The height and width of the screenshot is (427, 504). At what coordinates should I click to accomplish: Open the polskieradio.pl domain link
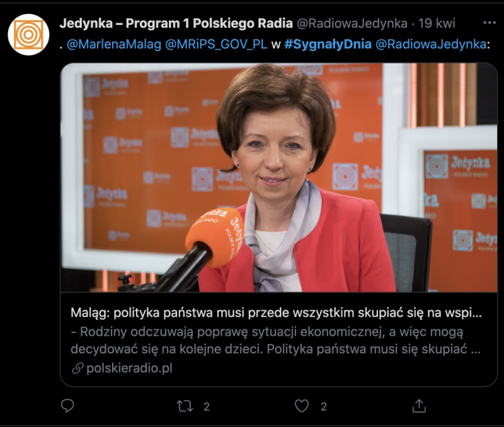(x=130, y=368)
